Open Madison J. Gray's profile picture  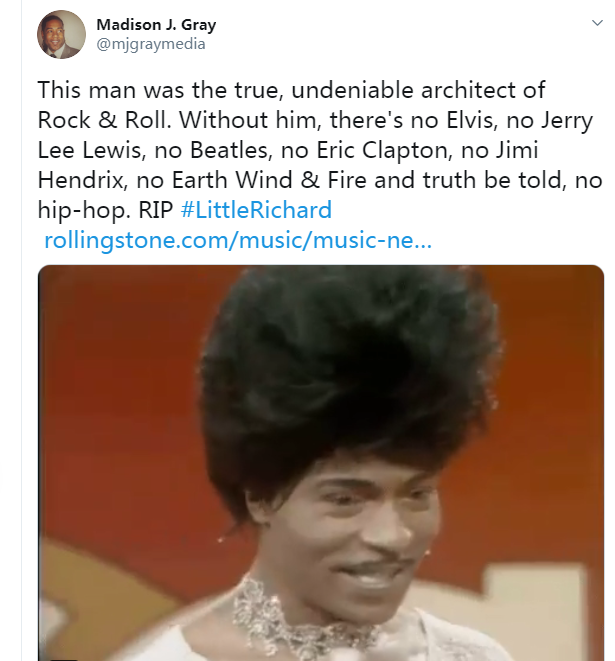[61, 35]
